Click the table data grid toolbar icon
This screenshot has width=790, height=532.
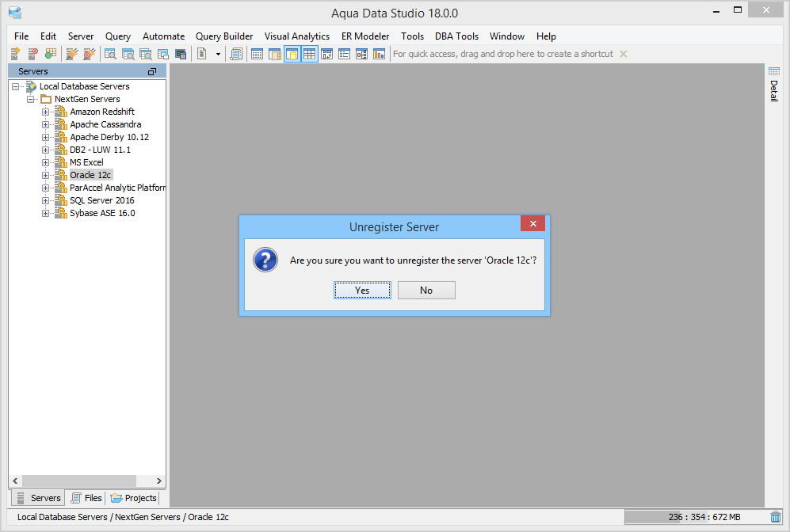point(257,54)
